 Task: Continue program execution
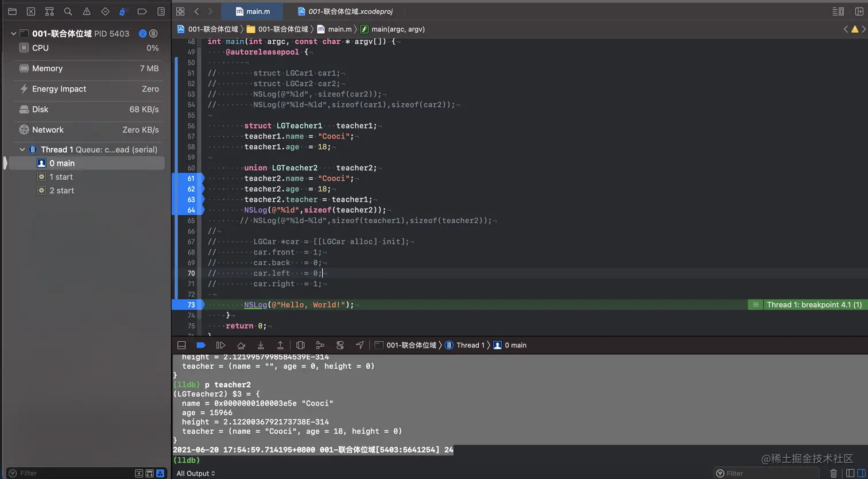(220, 345)
